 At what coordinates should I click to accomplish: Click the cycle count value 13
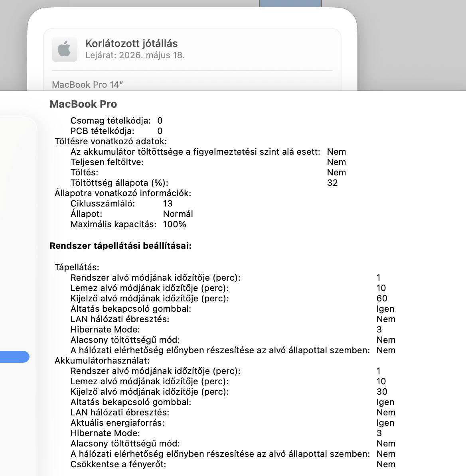click(168, 203)
